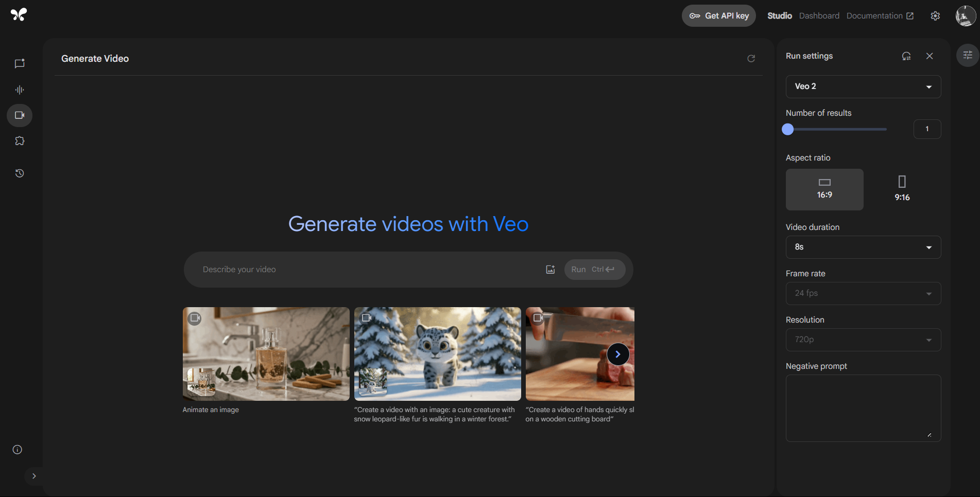Click the Number of results value box
This screenshot has height=497, width=980.
pos(927,129)
